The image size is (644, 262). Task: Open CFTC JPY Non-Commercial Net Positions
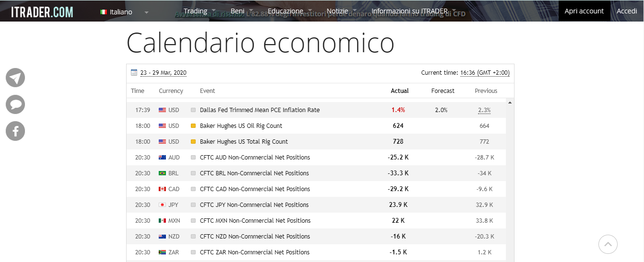[254, 205]
